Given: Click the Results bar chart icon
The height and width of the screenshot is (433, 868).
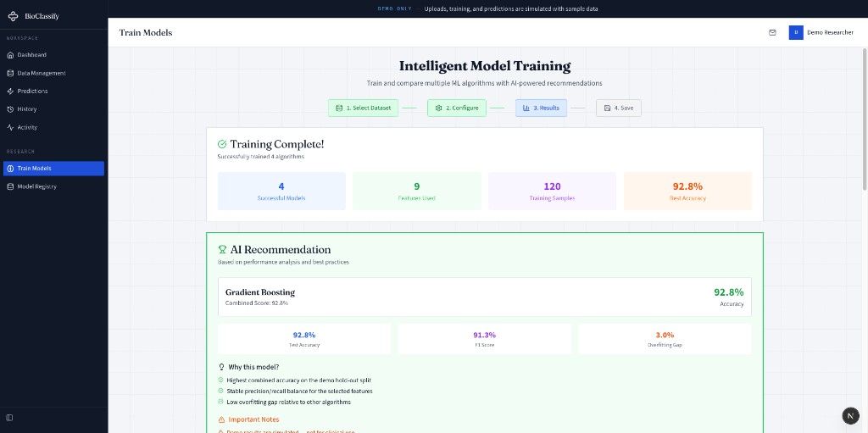Looking at the screenshot, I should coord(526,108).
